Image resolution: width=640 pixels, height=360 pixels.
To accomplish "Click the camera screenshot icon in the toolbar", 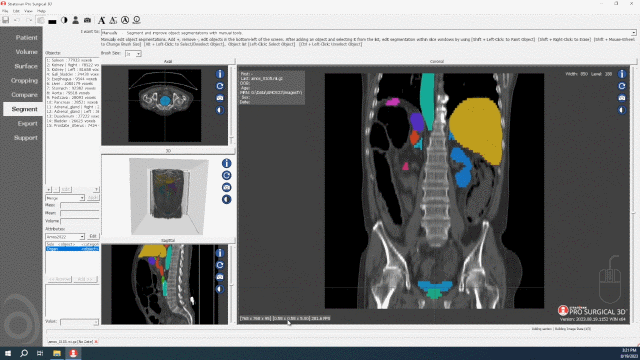I will coord(87,20).
